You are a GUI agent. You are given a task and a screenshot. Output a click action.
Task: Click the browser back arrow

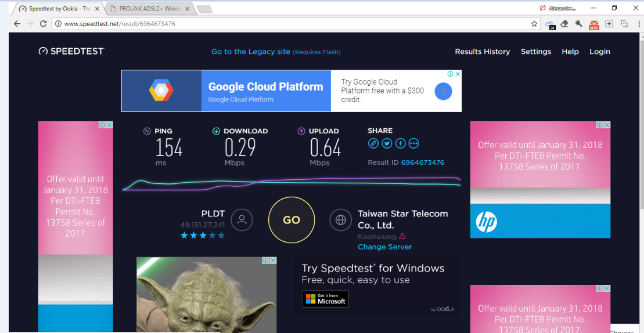pyautogui.click(x=17, y=24)
